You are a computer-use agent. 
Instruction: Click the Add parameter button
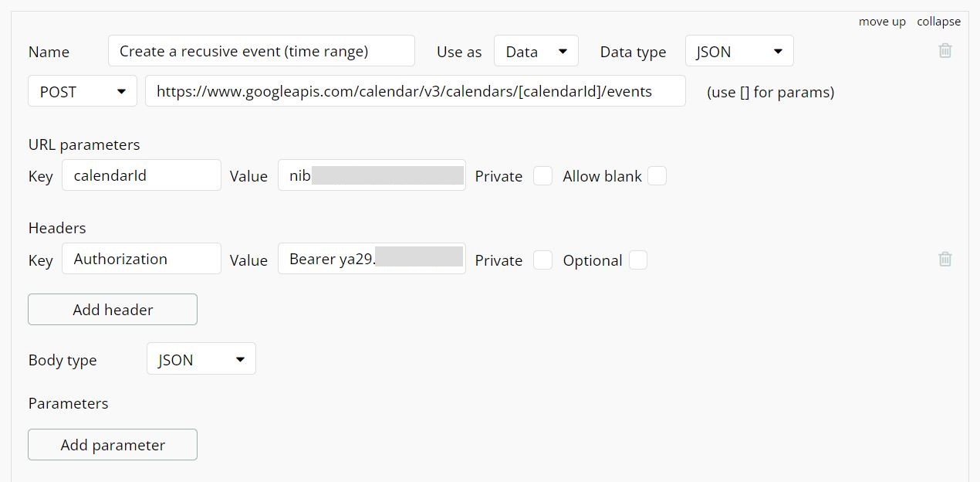[x=113, y=445]
